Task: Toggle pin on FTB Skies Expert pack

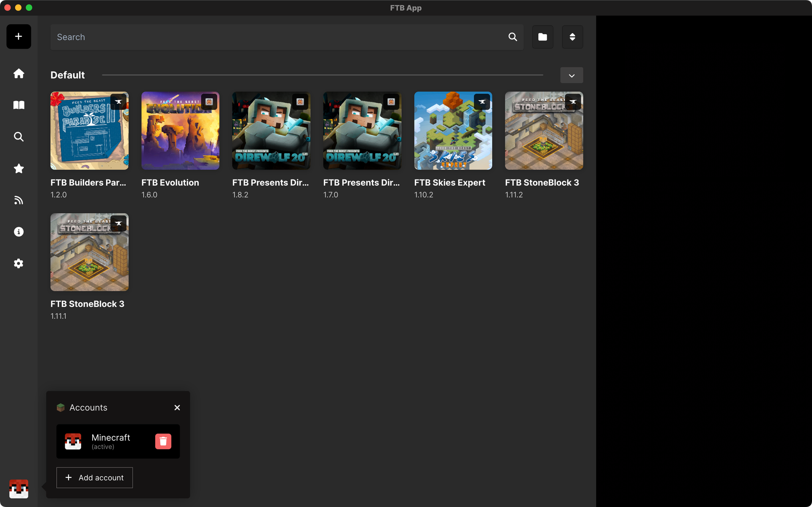Action: (x=481, y=101)
